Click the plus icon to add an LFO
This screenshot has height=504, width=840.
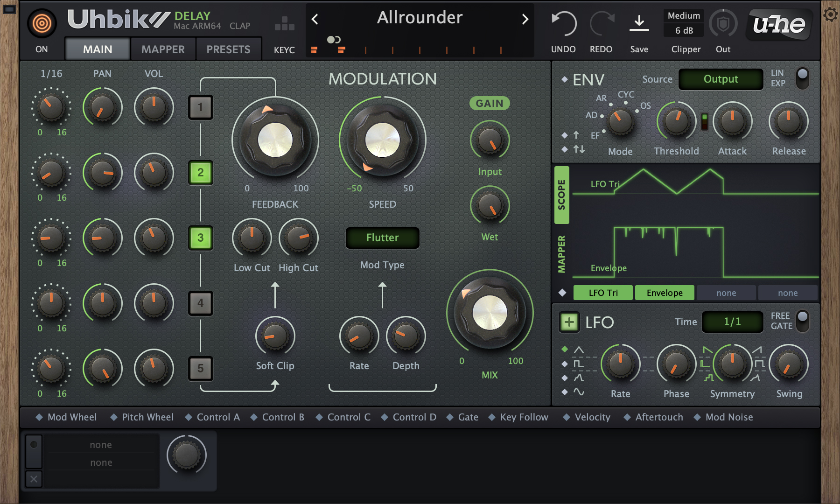point(569,322)
